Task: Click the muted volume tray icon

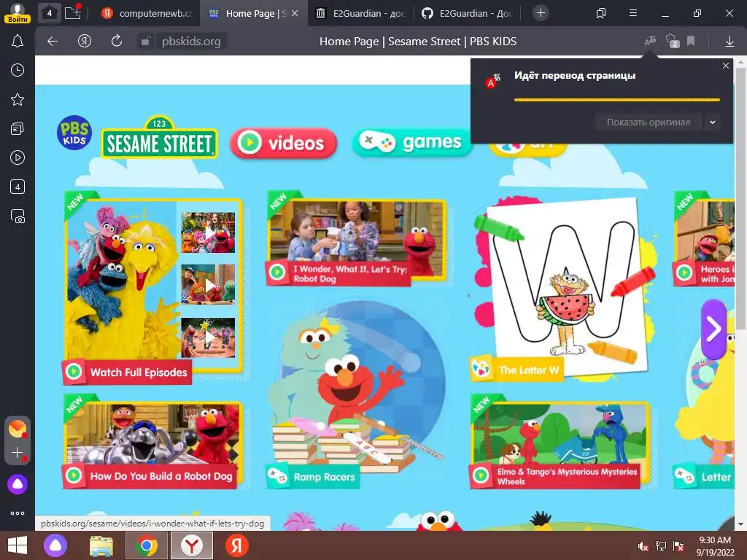Action: pos(643,546)
